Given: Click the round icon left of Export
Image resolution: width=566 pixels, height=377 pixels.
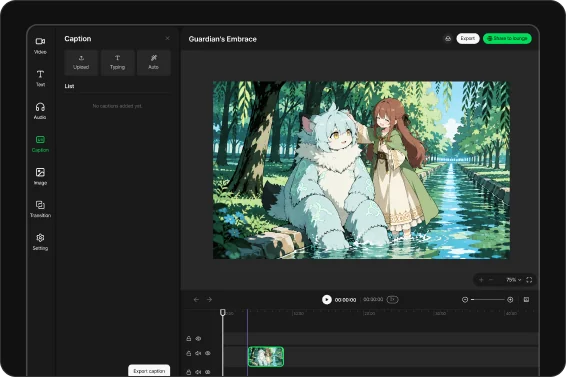Looking at the screenshot, I should coord(448,38).
